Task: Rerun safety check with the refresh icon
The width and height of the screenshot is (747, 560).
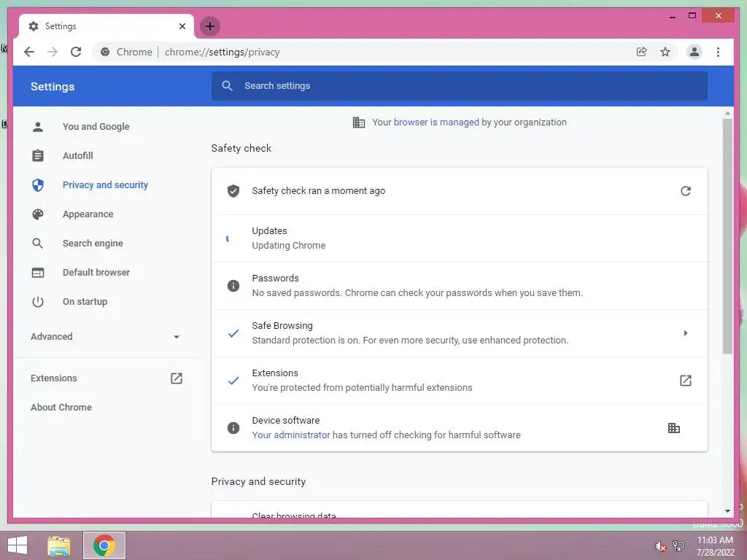Action: (x=686, y=191)
